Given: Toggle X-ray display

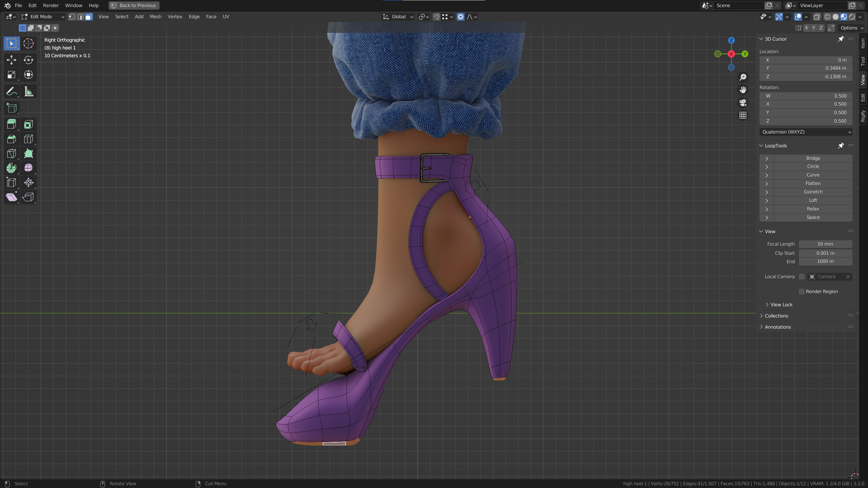Looking at the screenshot, I should 817,17.
